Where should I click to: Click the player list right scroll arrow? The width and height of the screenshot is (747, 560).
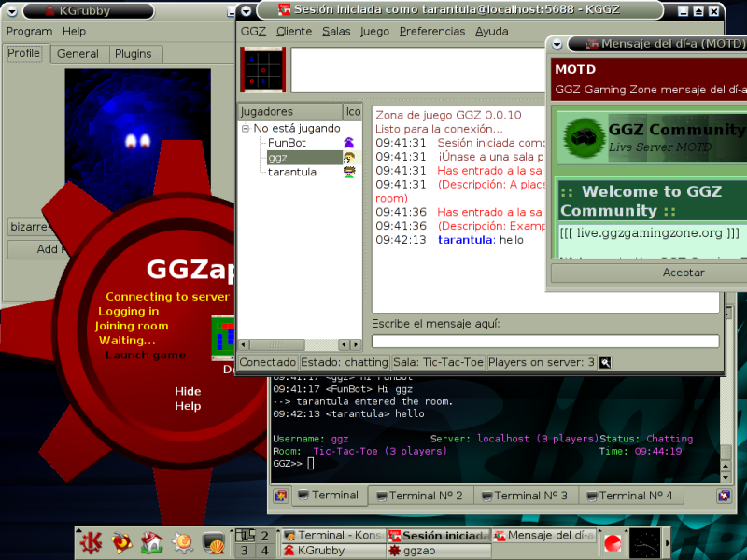pyautogui.click(x=356, y=344)
